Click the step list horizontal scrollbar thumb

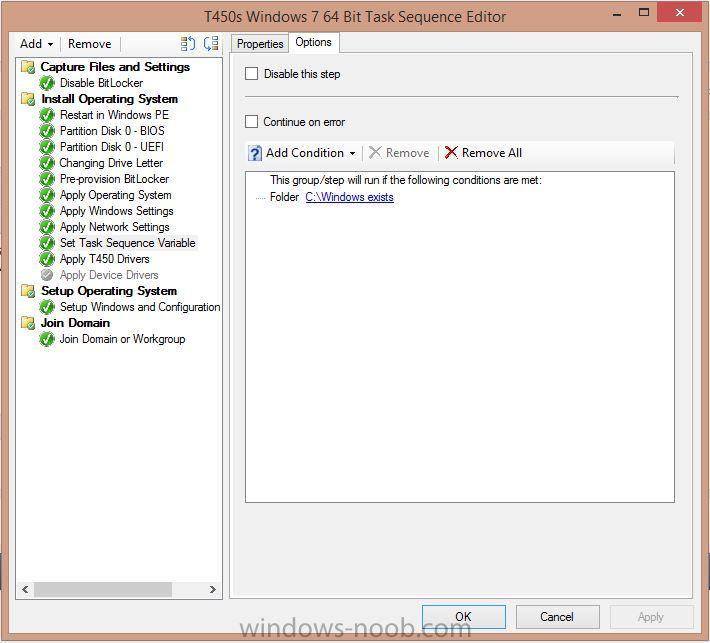[103, 589]
